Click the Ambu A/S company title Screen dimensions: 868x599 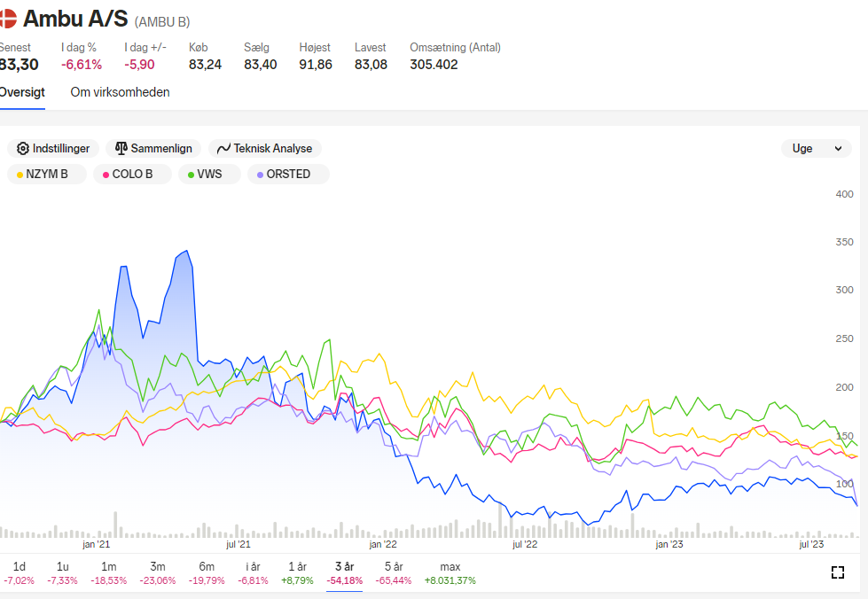click(x=75, y=19)
